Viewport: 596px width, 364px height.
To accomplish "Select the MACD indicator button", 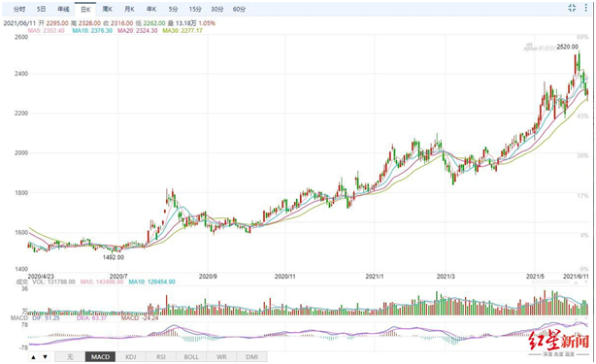I will 100,357.
